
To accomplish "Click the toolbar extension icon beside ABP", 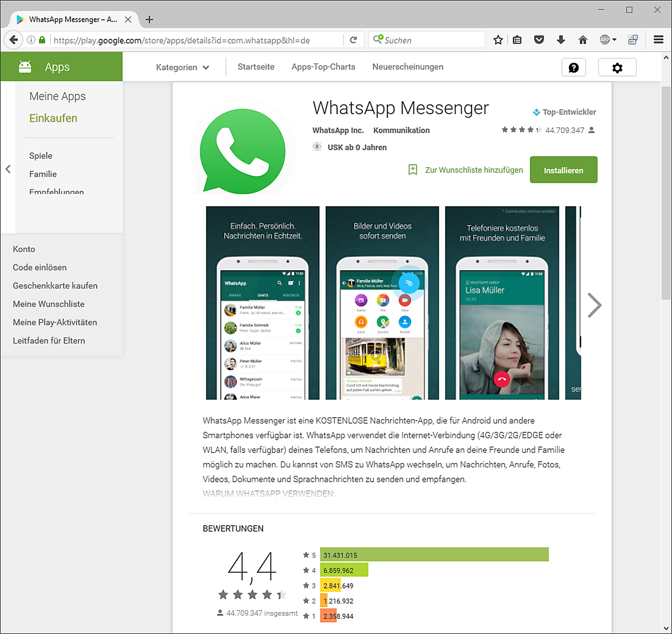I will 633,40.
